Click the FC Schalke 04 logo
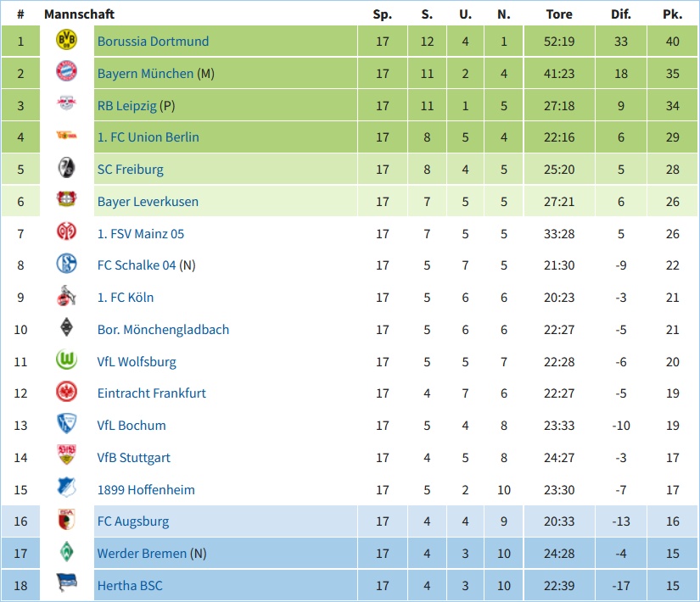The width and height of the screenshot is (700, 602). point(66,264)
